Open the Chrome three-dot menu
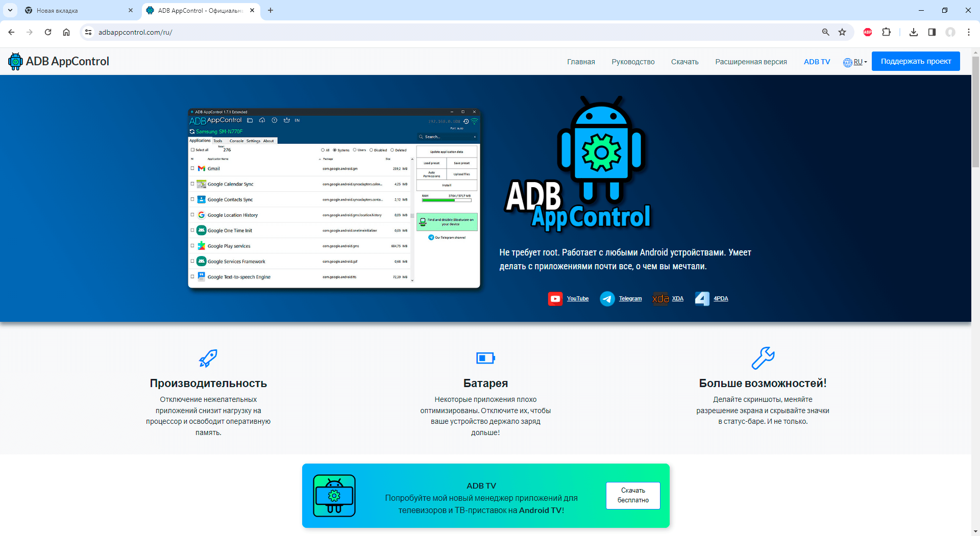The height and width of the screenshot is (536, 980). 969,32
